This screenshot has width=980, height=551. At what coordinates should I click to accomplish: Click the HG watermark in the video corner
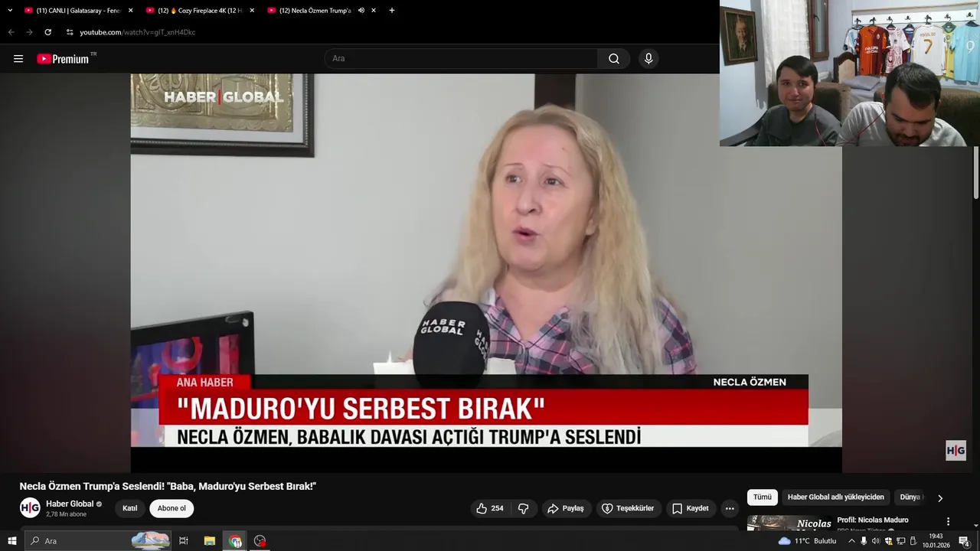coord(955,451)
